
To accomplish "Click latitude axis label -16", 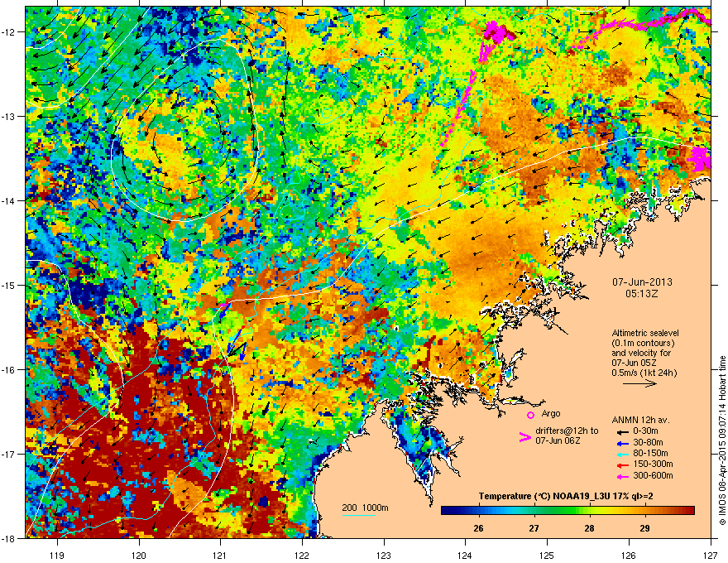I will point(9,370).
